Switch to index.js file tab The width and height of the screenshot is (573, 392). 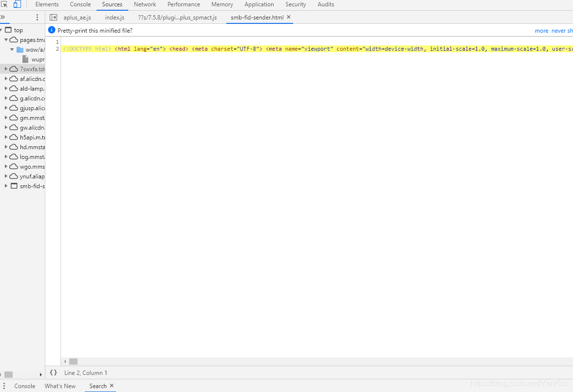(115, 17)
